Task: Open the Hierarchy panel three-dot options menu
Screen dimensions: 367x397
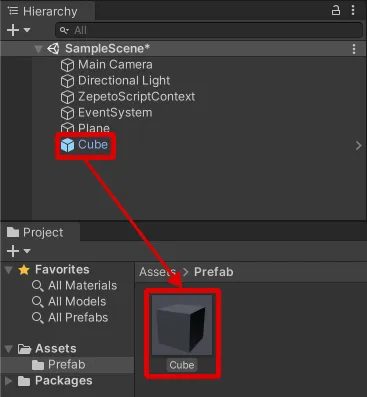Action: 353,10
